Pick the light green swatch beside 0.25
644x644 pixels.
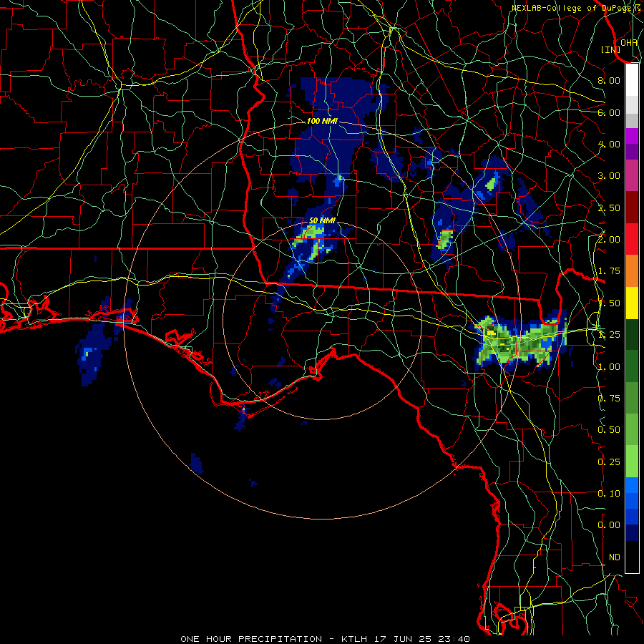(x=632, y=462)
